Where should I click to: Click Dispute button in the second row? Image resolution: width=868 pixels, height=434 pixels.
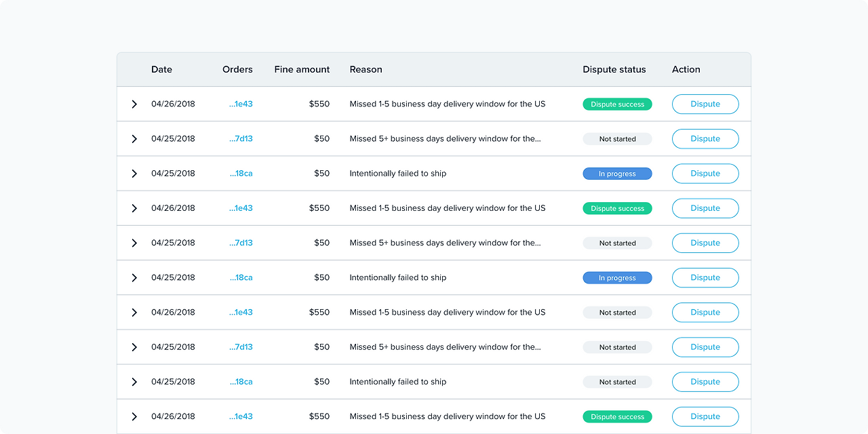(705, 139)
